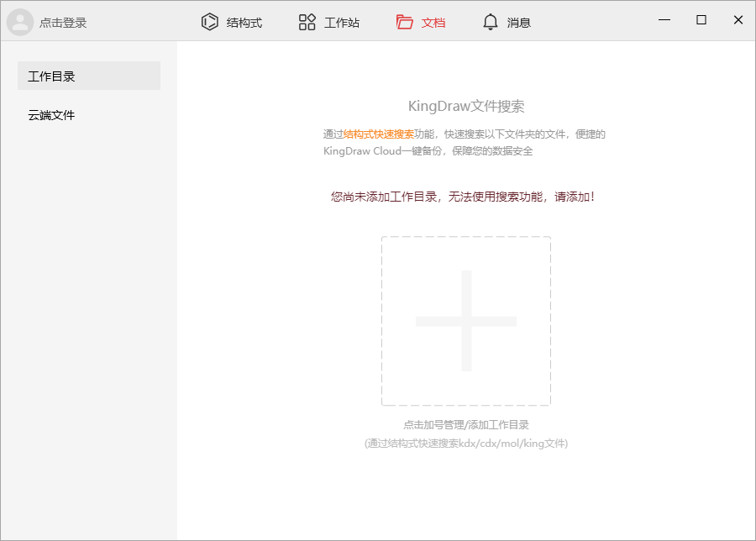756x541 pixels.
Task: Click the red warning 您尚未添加工作目录 text
Action: pyautogui.click(x=464, y=197)
